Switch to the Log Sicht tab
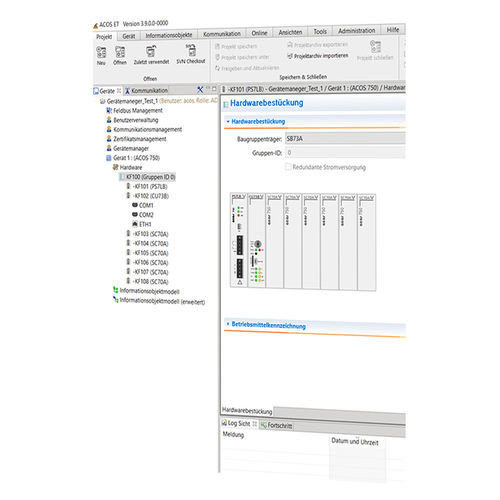Viewport: 500px width, 500px height. (x=239, y=424)
